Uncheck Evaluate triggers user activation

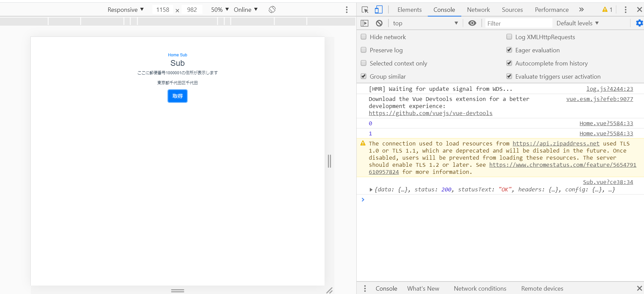click(x=509, y=76)
